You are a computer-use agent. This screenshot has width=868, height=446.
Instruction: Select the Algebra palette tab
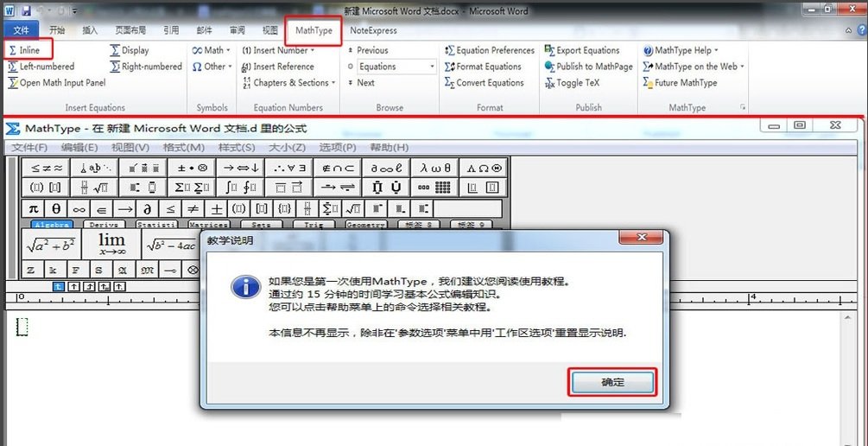click(x=52, y=225)
